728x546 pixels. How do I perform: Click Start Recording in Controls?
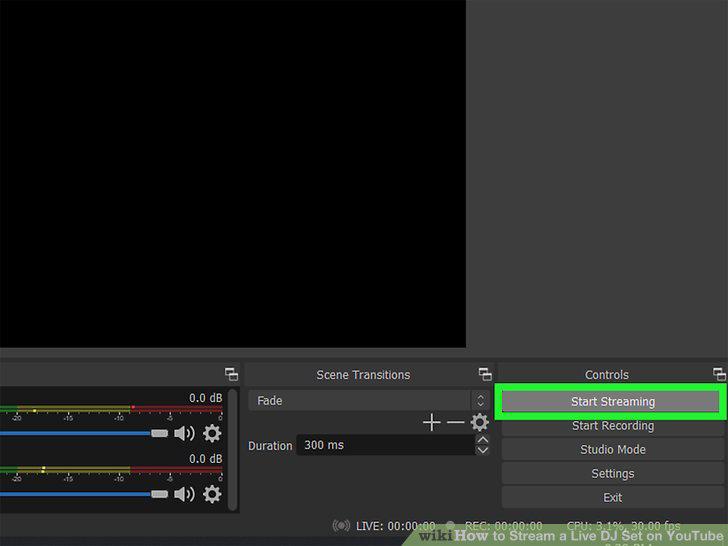pos(612,426)
